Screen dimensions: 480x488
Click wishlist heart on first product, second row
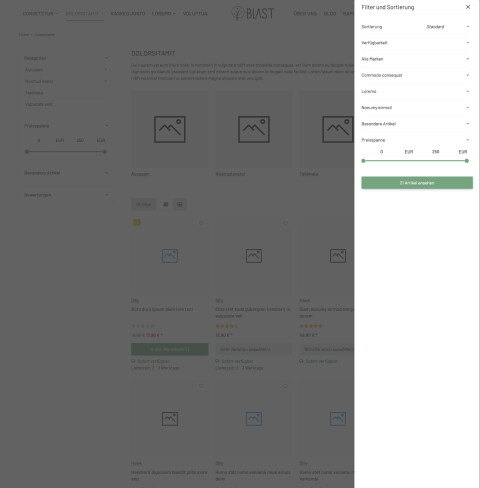coord(201,386)
